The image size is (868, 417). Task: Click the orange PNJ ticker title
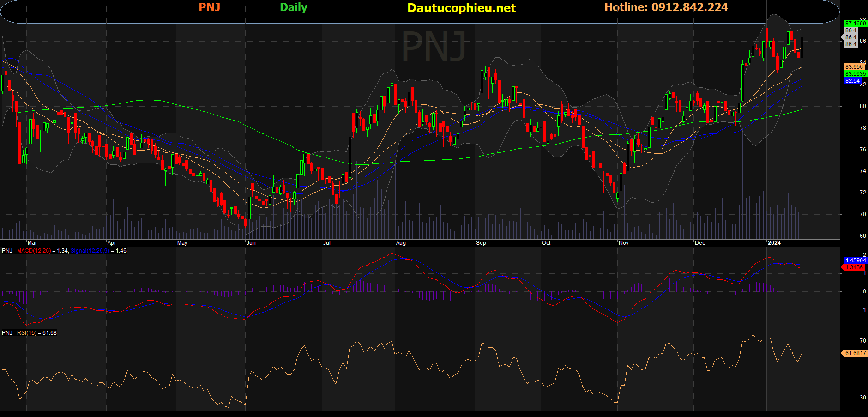pos(209,7)
